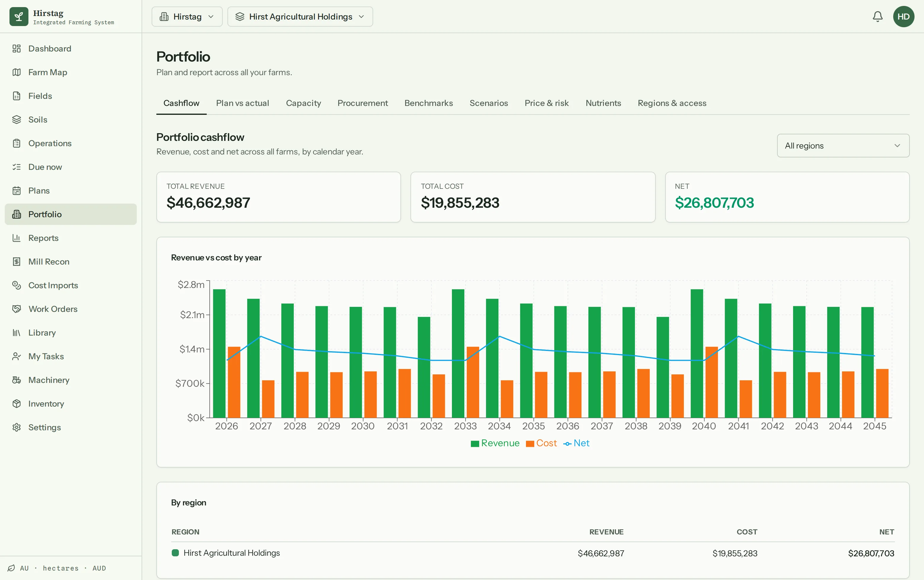The width and height of the screenshot is (924, 580).
Task: Click the Plans calendar icon
Action: coord(17,191)
